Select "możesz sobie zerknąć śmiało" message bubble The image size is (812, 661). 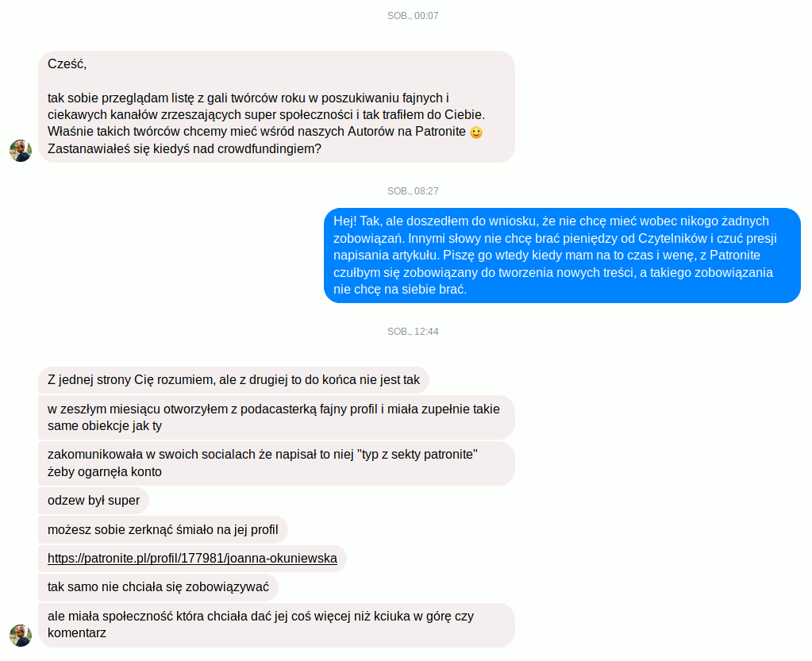tap(164, 529)
